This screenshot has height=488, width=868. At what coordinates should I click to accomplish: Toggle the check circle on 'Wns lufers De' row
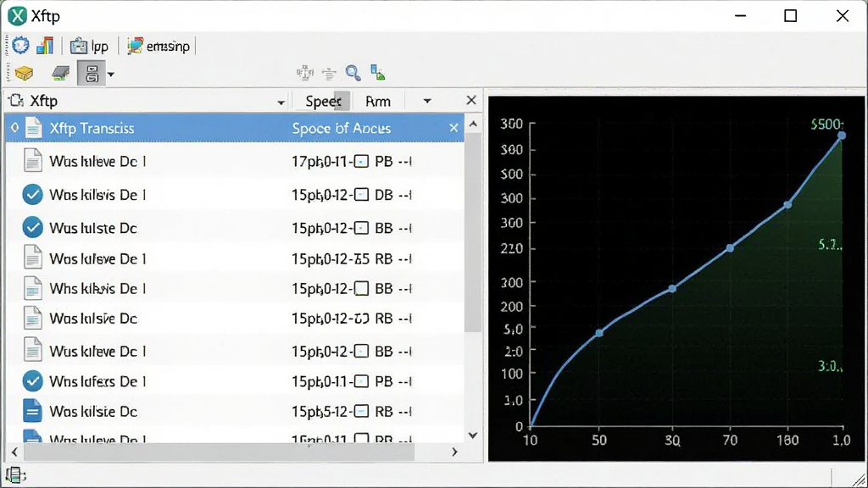(33, 381)
